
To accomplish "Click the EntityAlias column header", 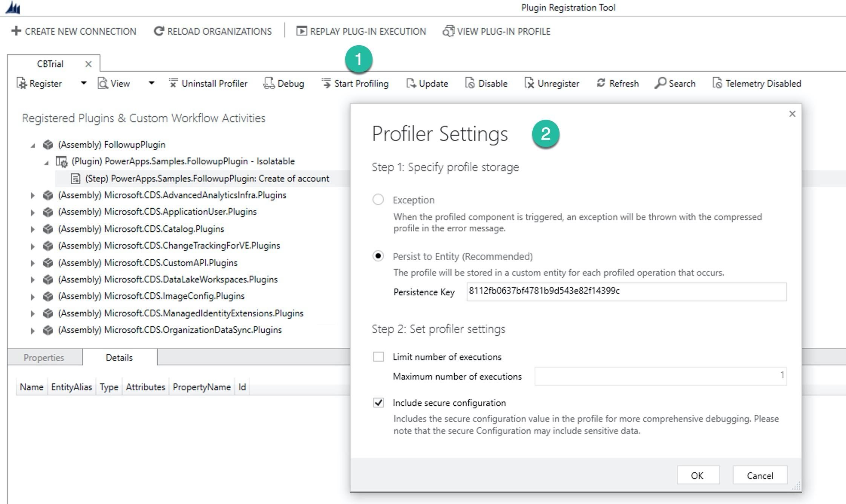I will [x=72, y=387].
